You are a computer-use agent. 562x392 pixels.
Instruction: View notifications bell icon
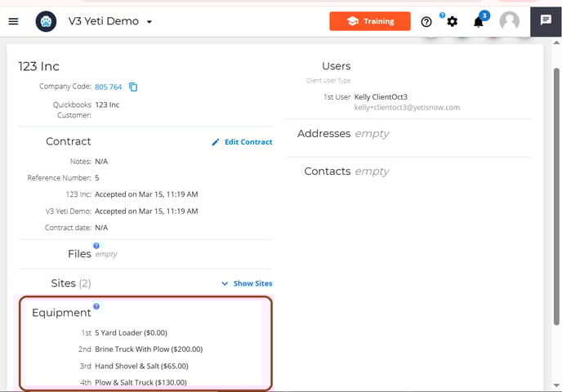coord(479,22)
